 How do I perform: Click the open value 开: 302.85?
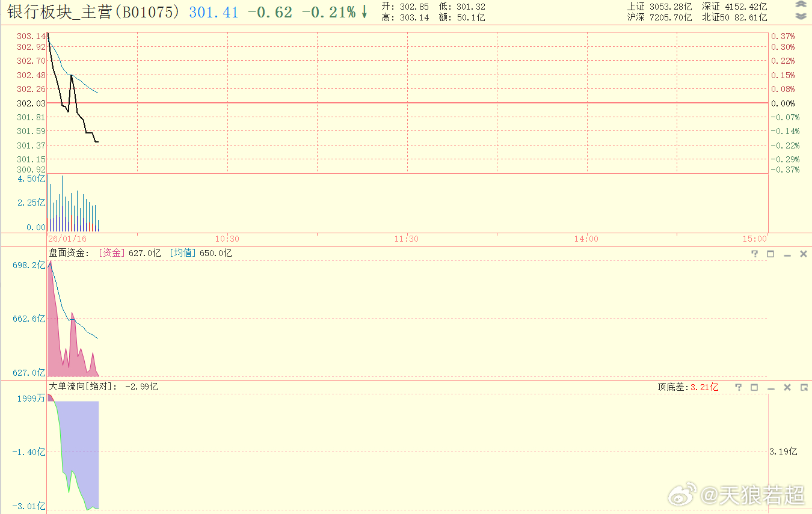[405, 7]
